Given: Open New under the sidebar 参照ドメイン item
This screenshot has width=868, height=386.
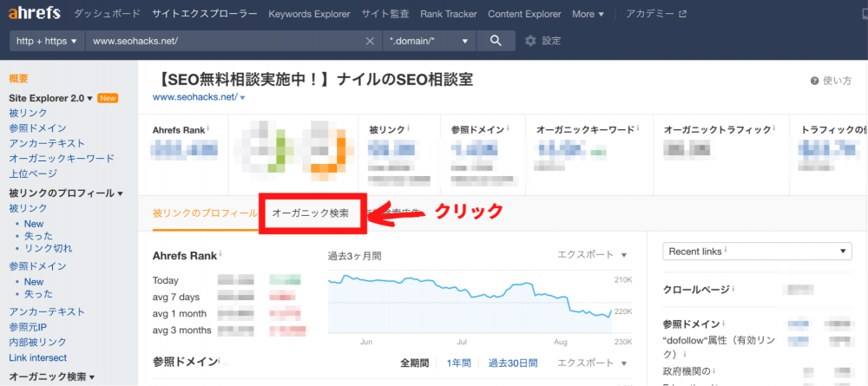Looking at the screenshot, I should click(34, 282).
